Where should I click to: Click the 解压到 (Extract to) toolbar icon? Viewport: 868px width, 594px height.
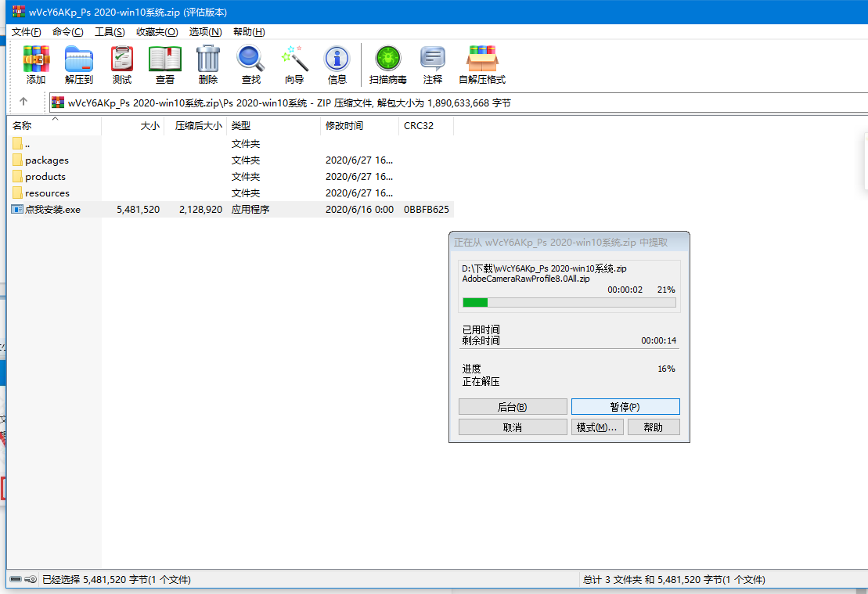pyautogui.click(x=78, y=59)
